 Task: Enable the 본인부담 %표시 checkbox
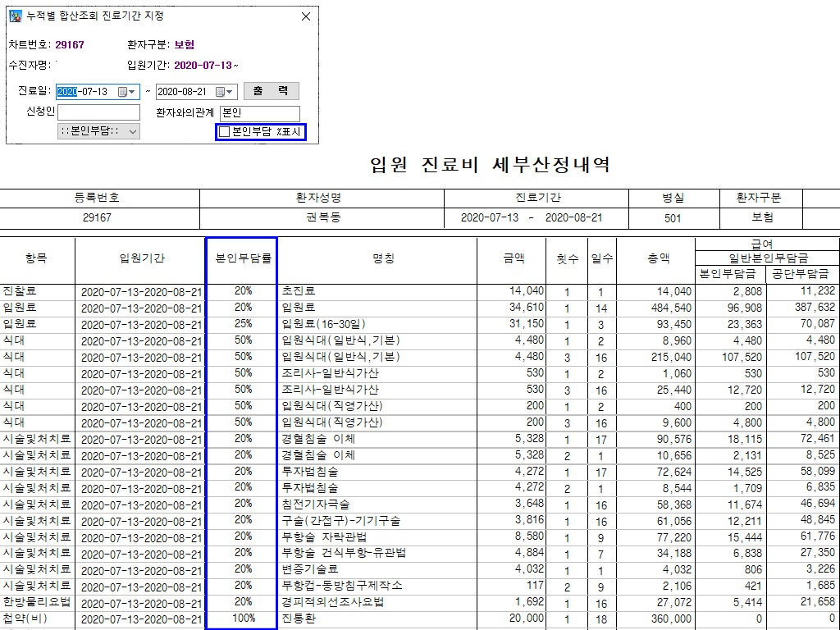point(225,131)
